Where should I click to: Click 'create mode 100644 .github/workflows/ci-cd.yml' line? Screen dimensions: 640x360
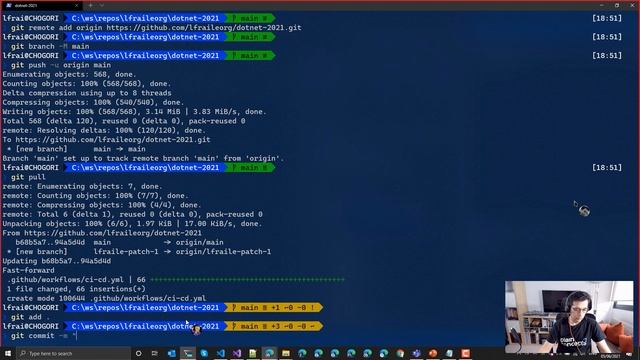coord(106,298)
